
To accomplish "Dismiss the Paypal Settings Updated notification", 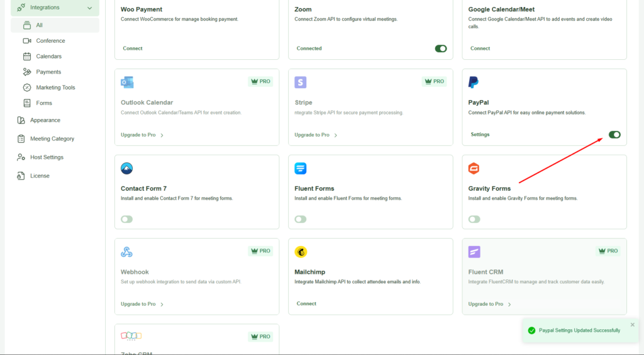I will [x=633, y=325].
